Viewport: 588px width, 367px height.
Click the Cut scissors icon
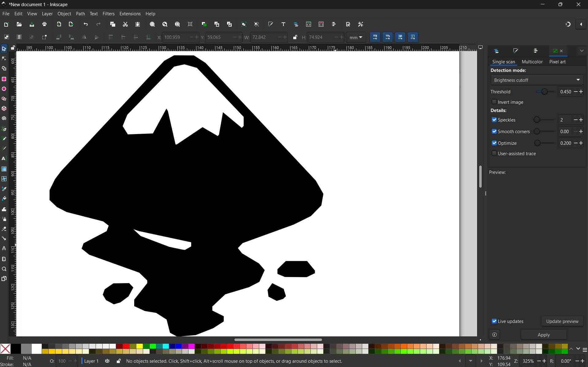125,24
